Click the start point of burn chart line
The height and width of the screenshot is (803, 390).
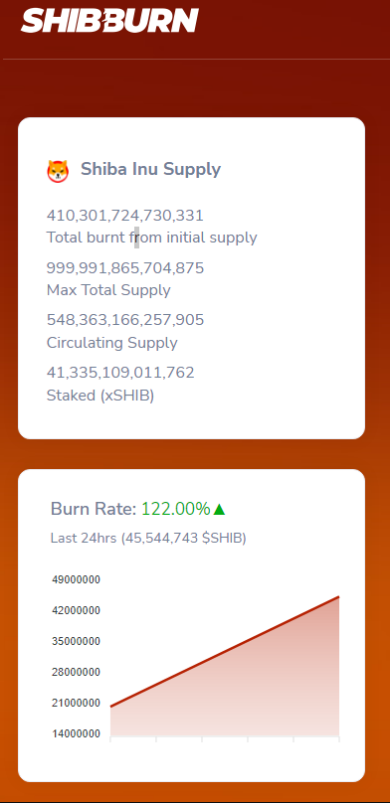point(111,707)
